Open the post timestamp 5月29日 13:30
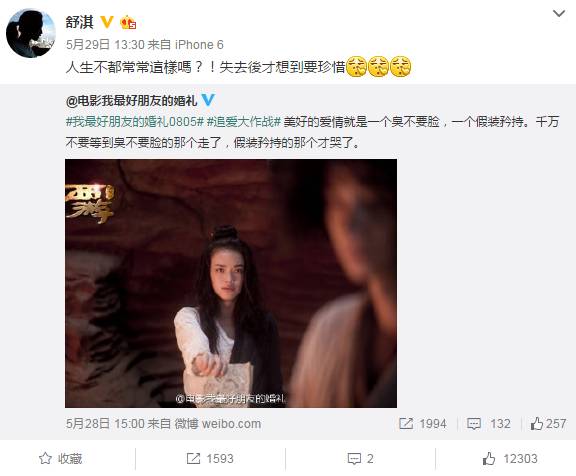This screenshot has width=576, height=476. pyautogui.click(x=105, y=45)
